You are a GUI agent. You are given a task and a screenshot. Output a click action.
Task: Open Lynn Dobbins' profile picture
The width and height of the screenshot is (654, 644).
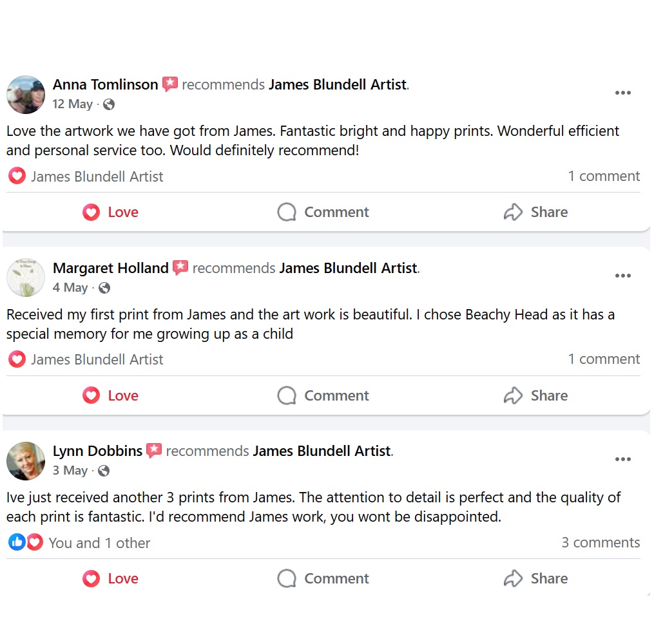[x=26, y=461]
